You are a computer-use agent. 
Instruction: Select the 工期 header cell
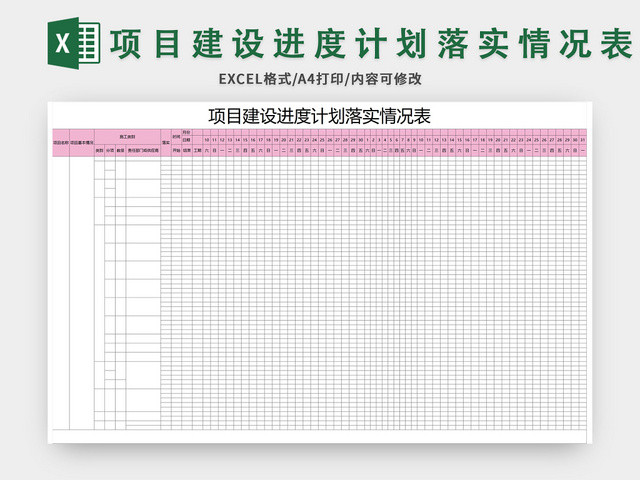tap(197, 150)
